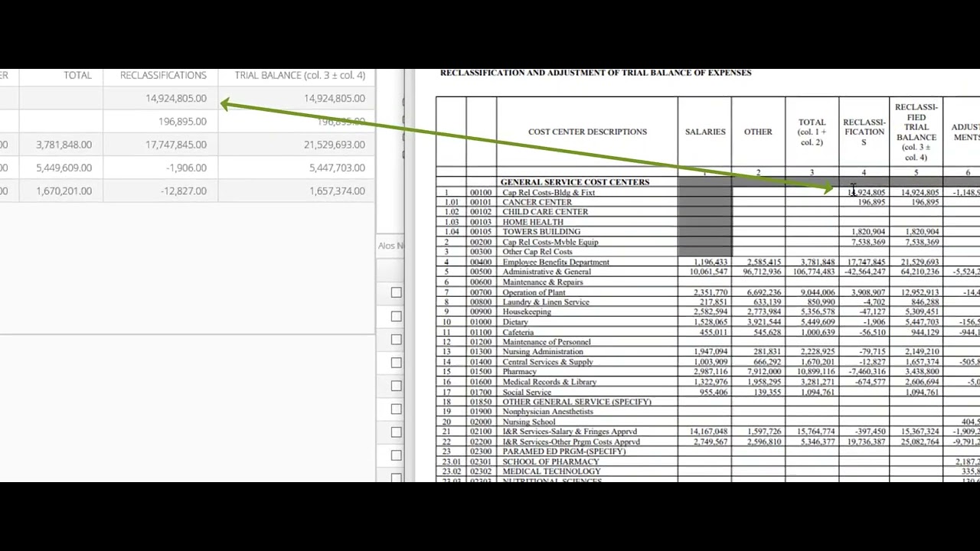Select the Social Service row label
The image size is (980, 551).
click(527, 393)
